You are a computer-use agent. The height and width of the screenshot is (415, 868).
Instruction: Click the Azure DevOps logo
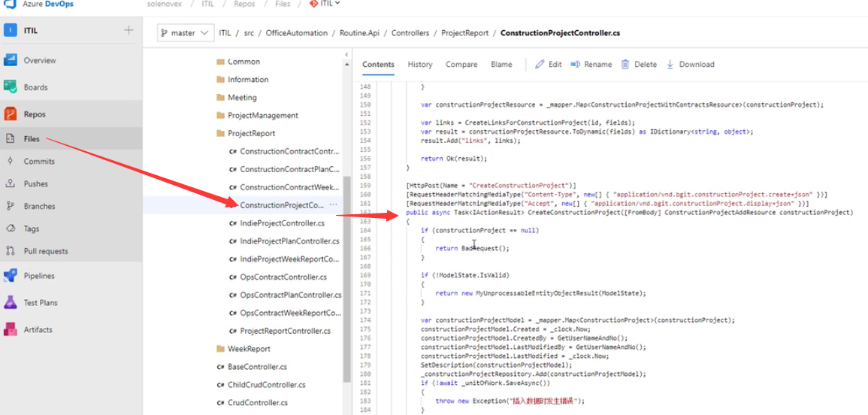10,3
